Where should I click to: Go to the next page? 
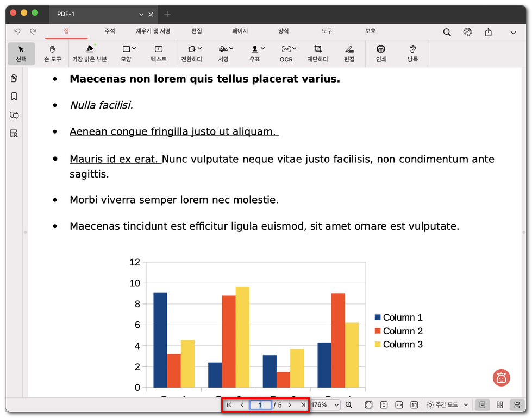[x=290, y=405]
